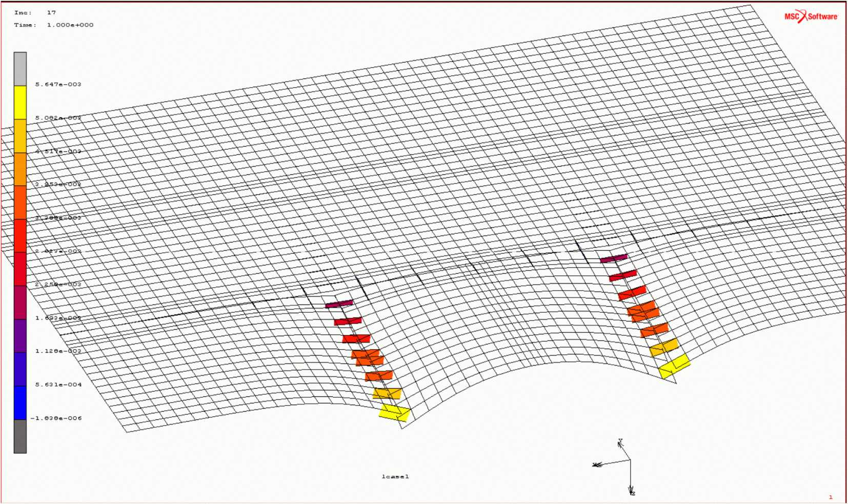Click the dark gray bottom legend swatch
The image size is (848, 504).
pyautogui.click(x=20, y=436)
